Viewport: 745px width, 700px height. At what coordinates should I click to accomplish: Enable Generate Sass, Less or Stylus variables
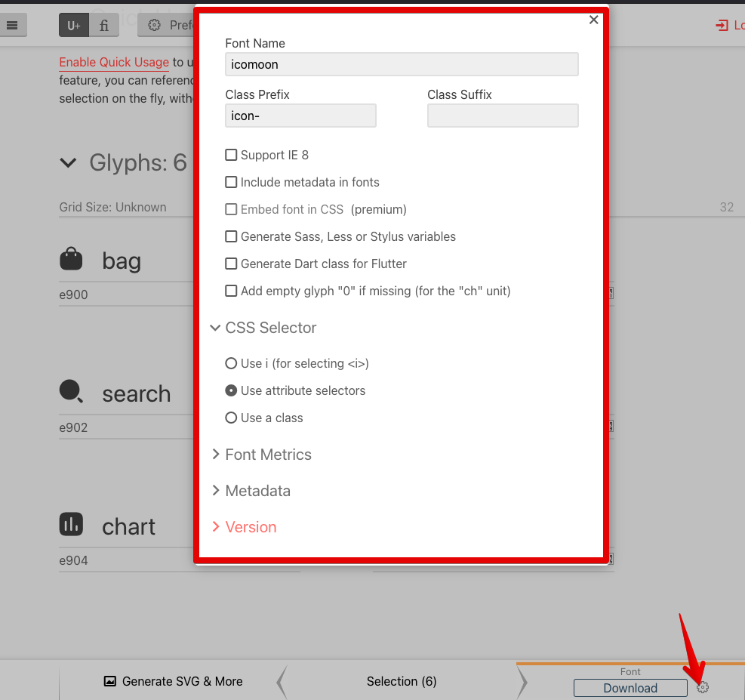point(231,236)
